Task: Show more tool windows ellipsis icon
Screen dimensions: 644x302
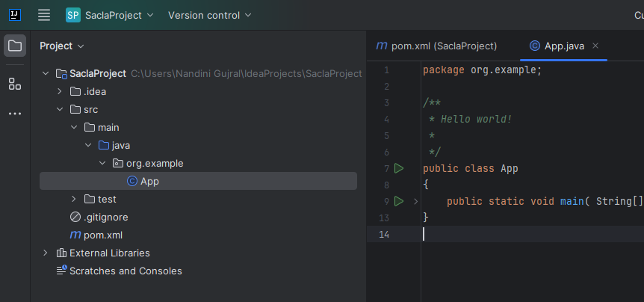Action: tap(15, 114)
